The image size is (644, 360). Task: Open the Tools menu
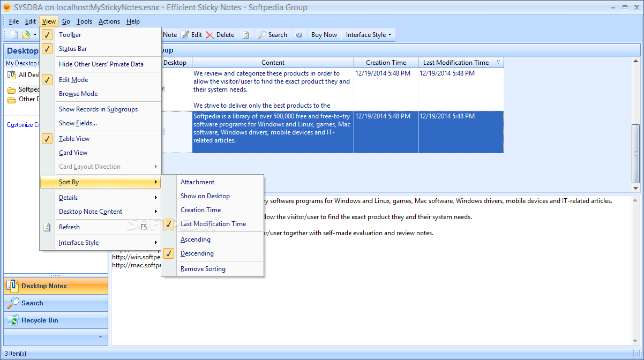[84, 21]
